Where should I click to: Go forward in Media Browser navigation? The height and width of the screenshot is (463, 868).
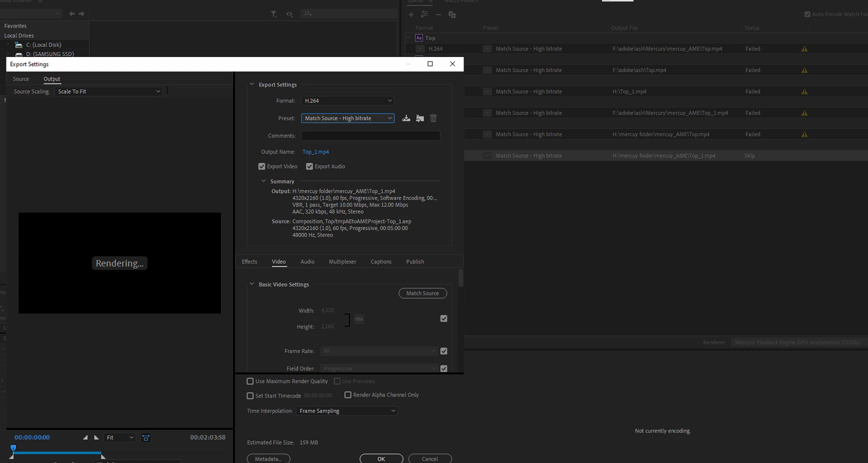click(x=81, y=14)
